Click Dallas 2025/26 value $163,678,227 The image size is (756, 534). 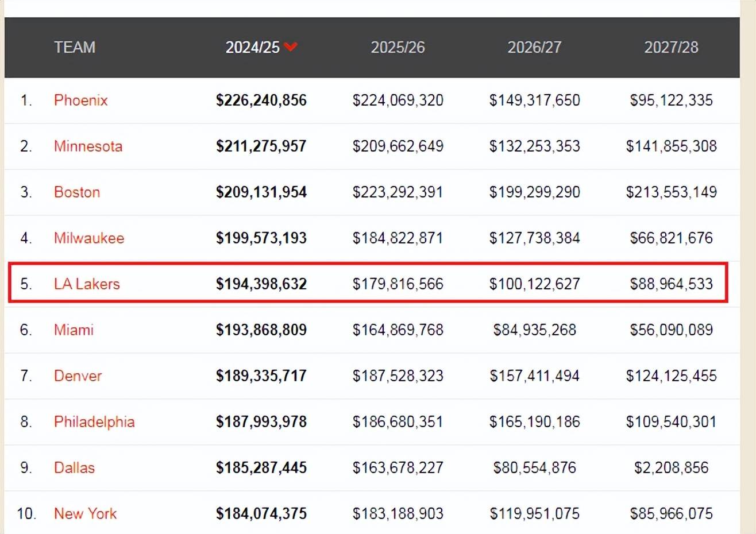[398, 468]
